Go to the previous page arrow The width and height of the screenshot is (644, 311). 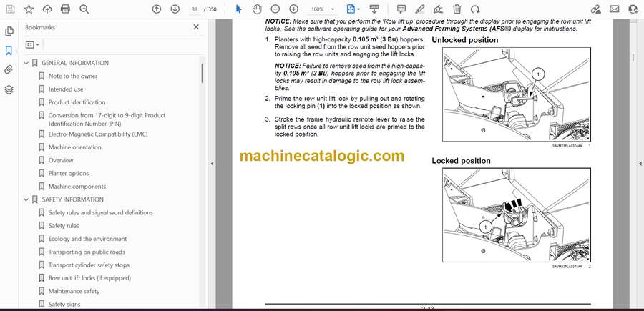tap(157, 9)
